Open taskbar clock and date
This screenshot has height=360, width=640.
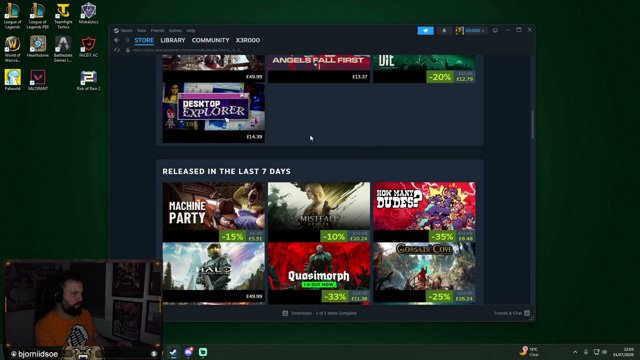(623, 352)
